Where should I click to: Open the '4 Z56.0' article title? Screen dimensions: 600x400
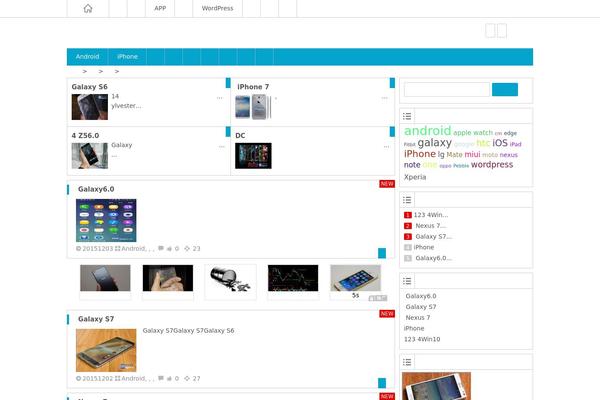85,136
